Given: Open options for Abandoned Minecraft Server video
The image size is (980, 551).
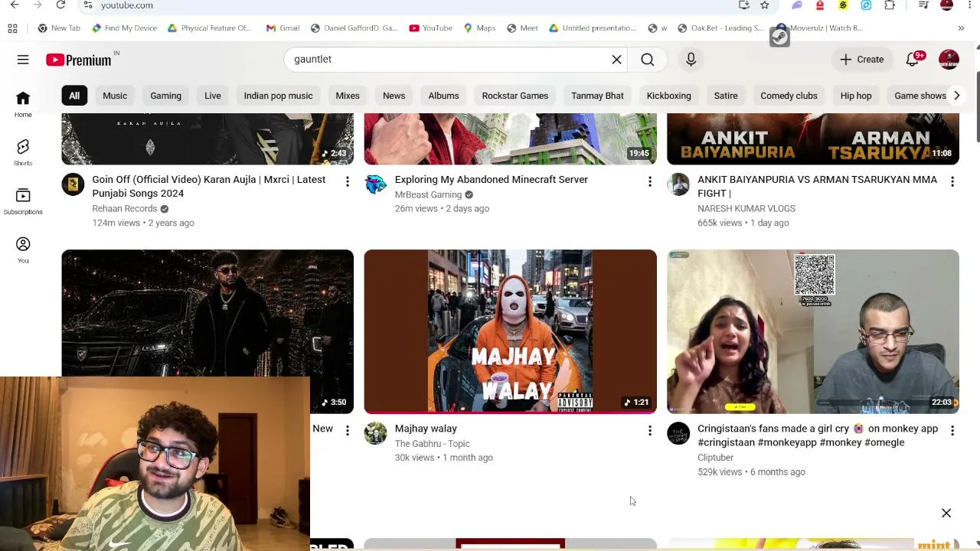Looking at the screenshot, I should (649, 181).
